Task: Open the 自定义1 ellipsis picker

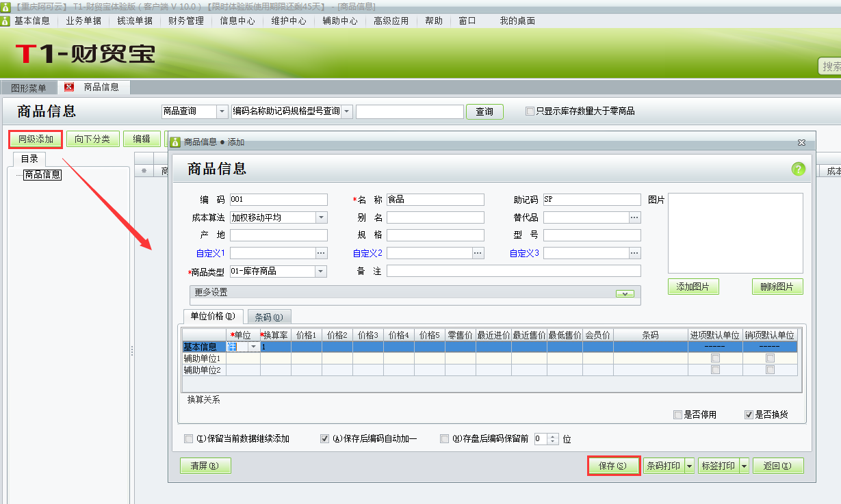Action: coord(320,252)
